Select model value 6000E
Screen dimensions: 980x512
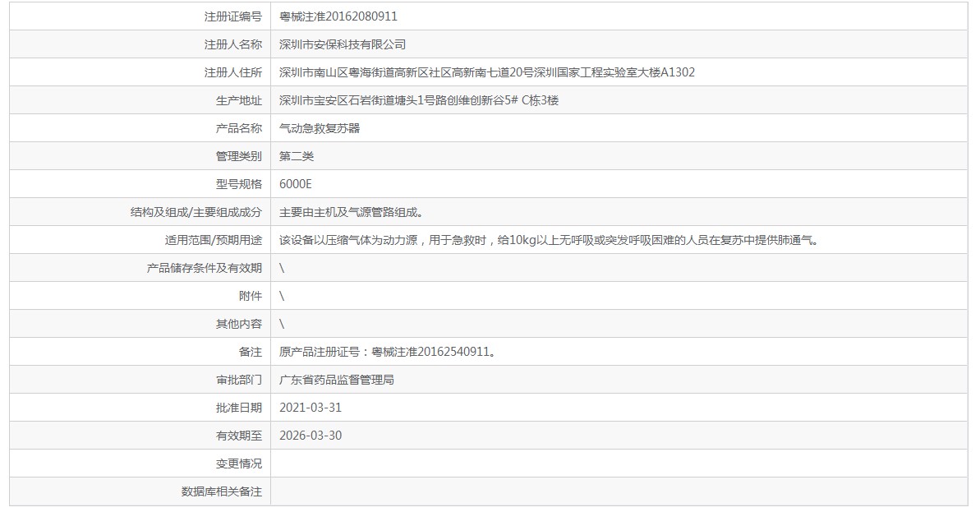(295, 184)
